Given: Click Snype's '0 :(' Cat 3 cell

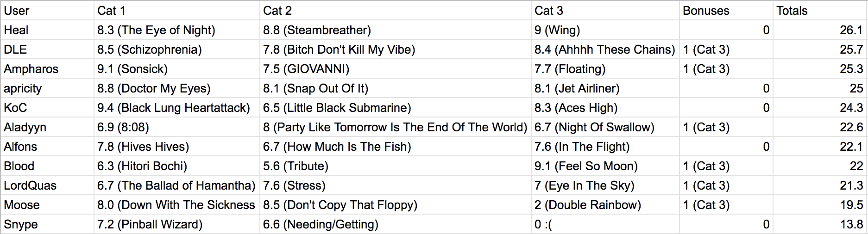Looking at the screenshot, I should click(x=605, y=224).
